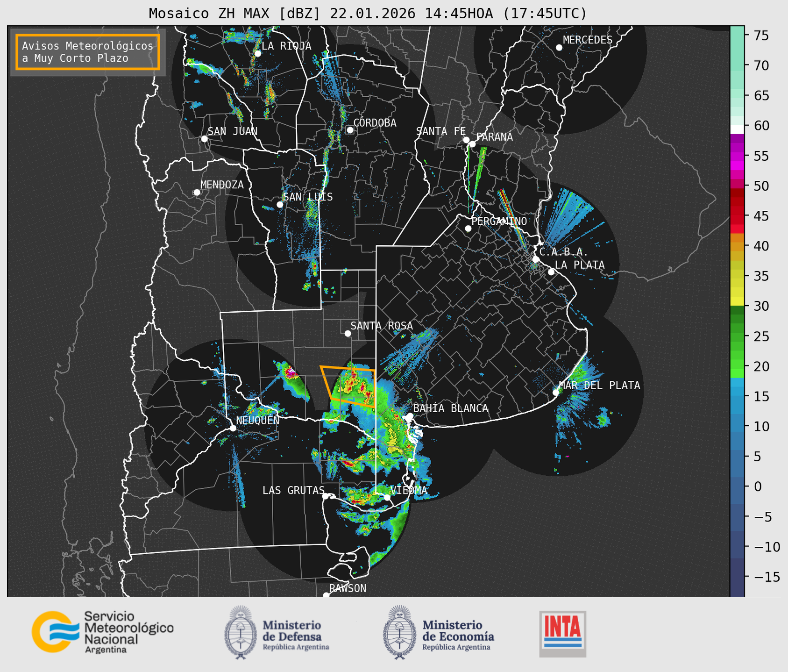
Task: Click the SAN LUIS city label
Action: 308,197
